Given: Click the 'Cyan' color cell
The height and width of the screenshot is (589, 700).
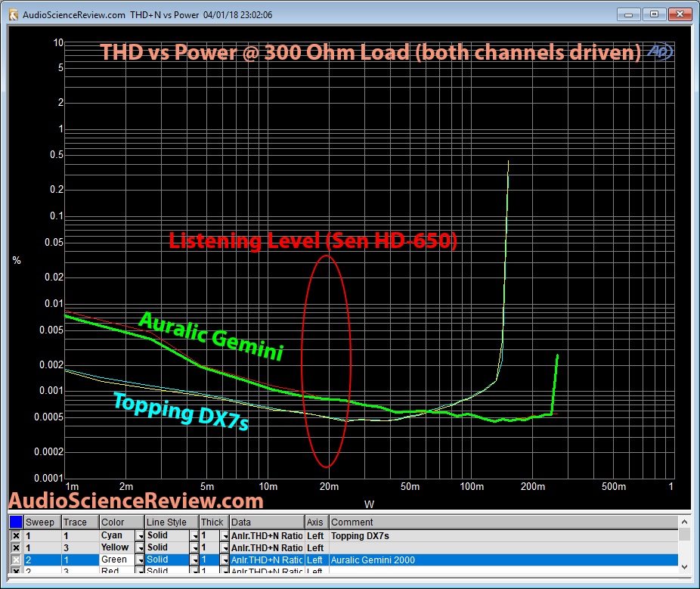Looking at the screenshot, I should pos(117,536).
